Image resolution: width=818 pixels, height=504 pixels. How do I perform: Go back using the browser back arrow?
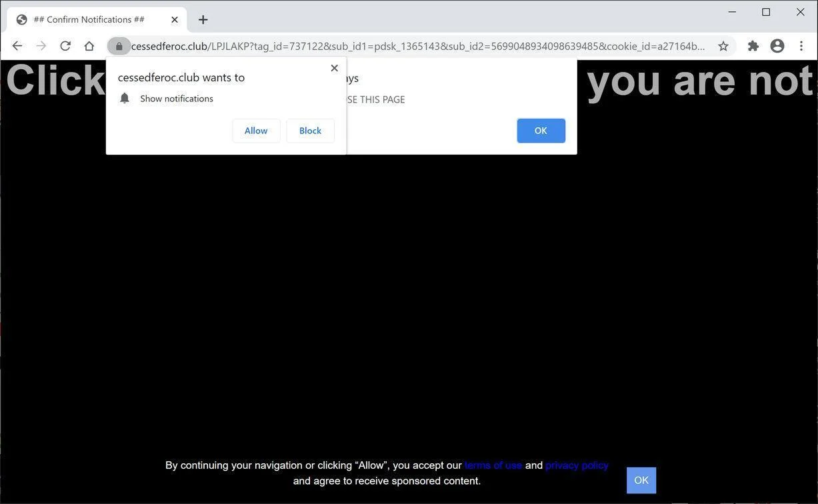point(17,46)
